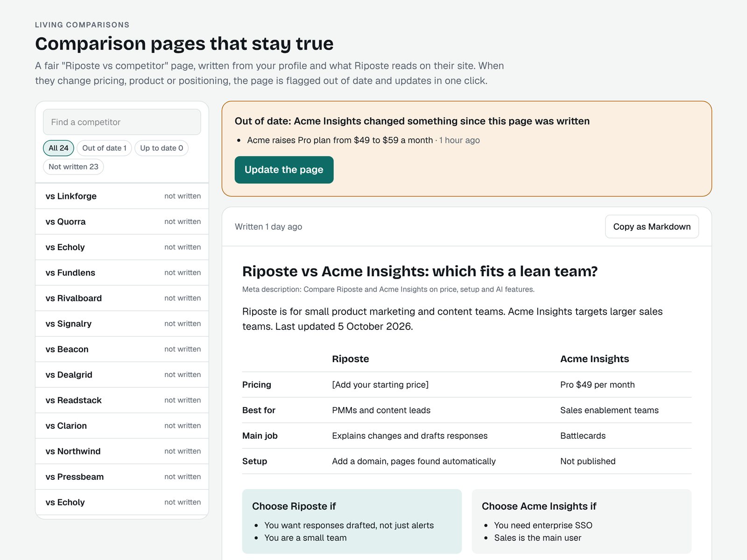Open the vs Quorra comparison
Screen dimensions: 747x560
122,222
